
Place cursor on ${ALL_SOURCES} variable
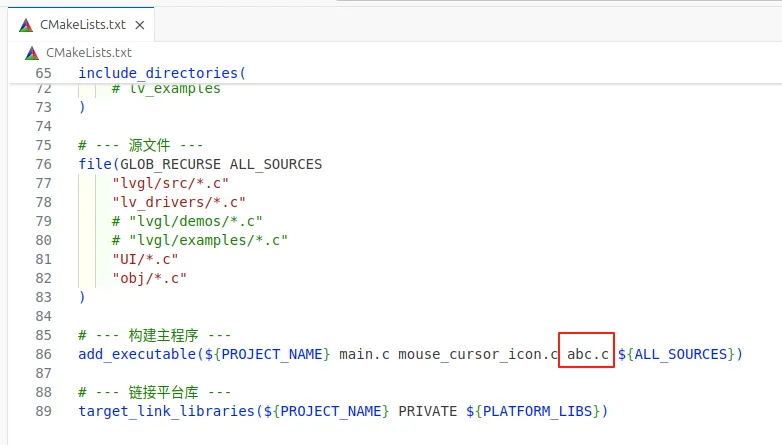(680, 354)
